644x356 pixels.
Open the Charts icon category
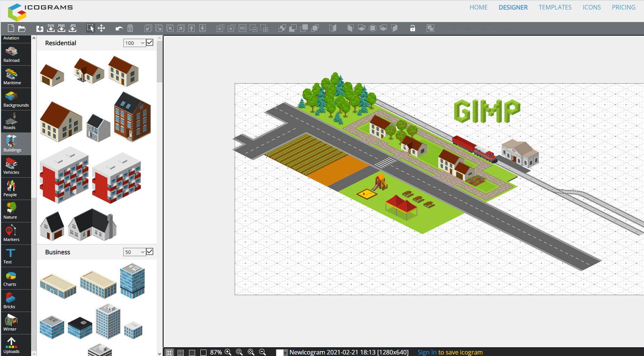click(x=16, y=278)
